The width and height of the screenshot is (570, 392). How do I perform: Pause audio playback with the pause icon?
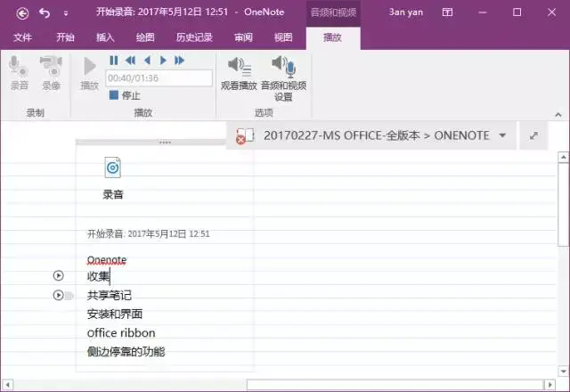pos(114,61)
